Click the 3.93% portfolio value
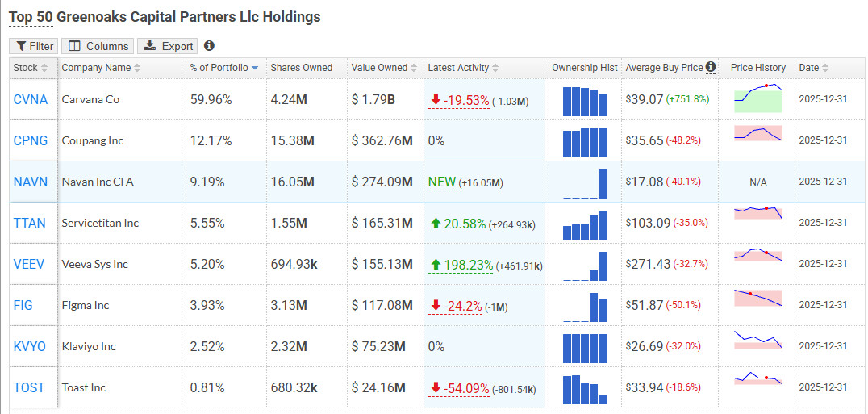 pyautogui.click(x=207, y=305)
